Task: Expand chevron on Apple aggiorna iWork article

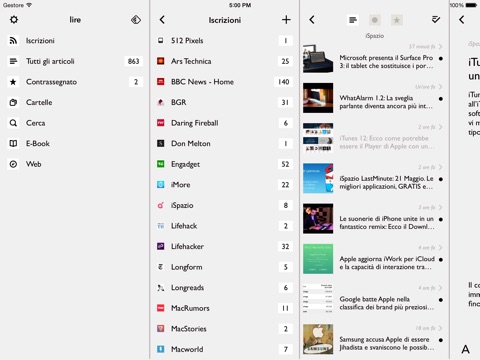Action: (441, 248)
